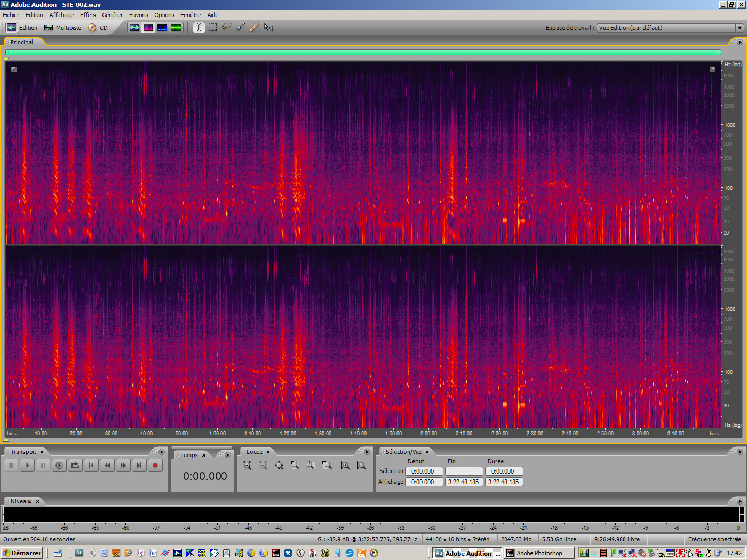Select the Spot Healing Brush tool
The image size is (747, 560).
pos(254,27)
